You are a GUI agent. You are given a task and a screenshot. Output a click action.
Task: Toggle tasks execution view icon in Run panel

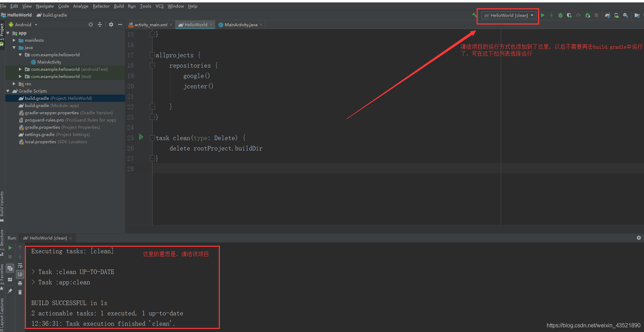click(x=10, y=268)
